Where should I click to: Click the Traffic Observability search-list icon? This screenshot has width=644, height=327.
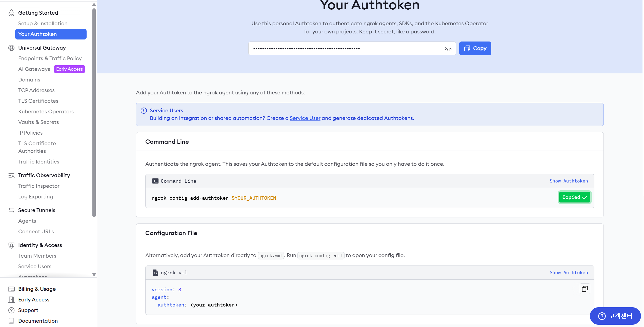[11, 175]
